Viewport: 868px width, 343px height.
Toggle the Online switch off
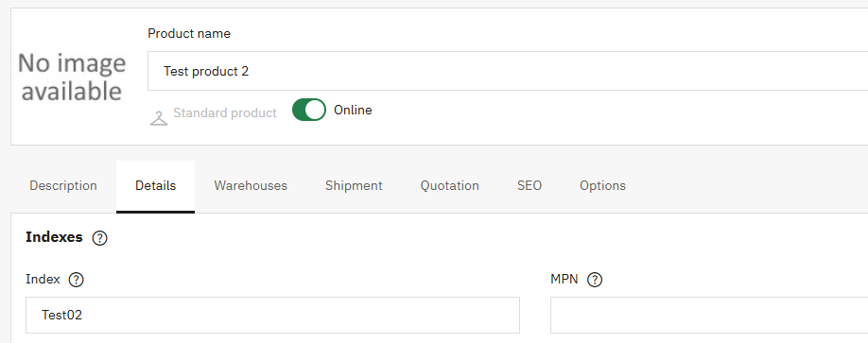[x=309, y=111]
